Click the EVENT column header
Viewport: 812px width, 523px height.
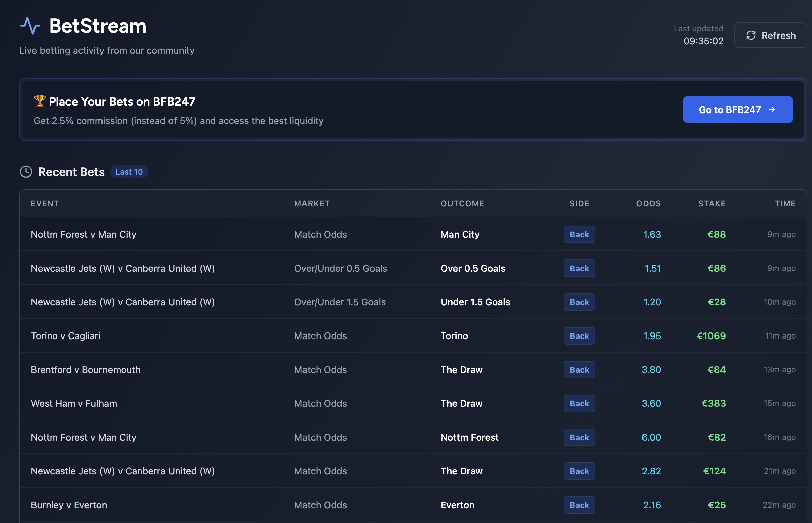(45, 203)
